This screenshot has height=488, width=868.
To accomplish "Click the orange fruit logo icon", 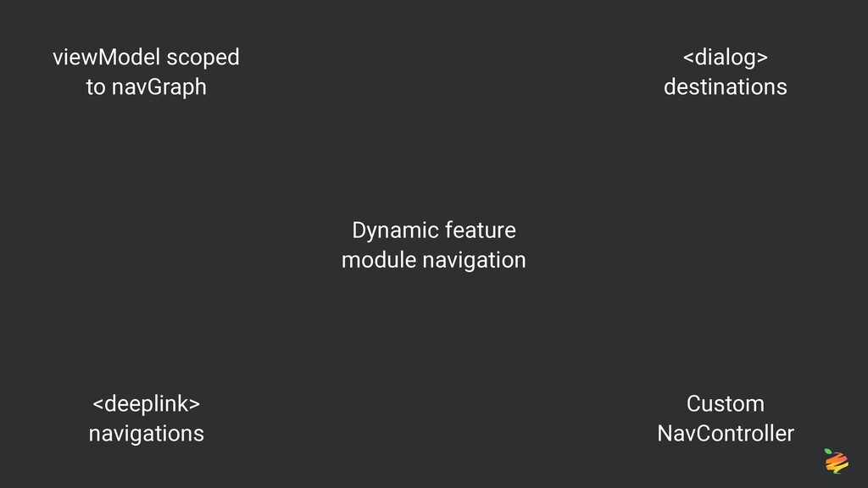I will 837,462.
